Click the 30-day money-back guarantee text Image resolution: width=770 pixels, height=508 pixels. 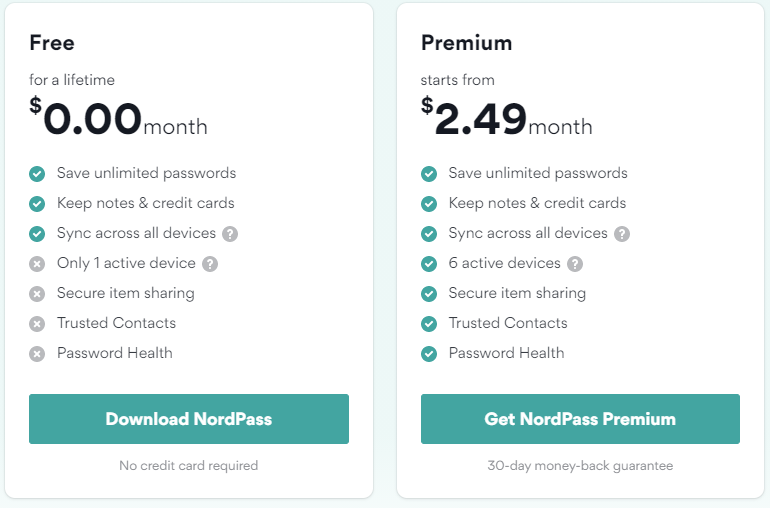point(580,466)
